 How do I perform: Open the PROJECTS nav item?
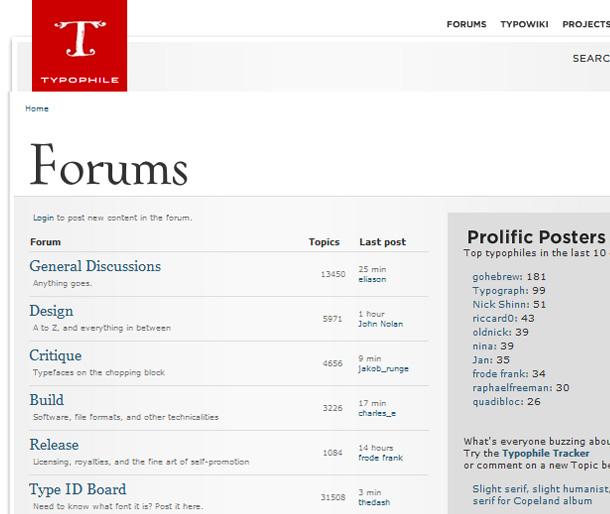tap(586, 25)
